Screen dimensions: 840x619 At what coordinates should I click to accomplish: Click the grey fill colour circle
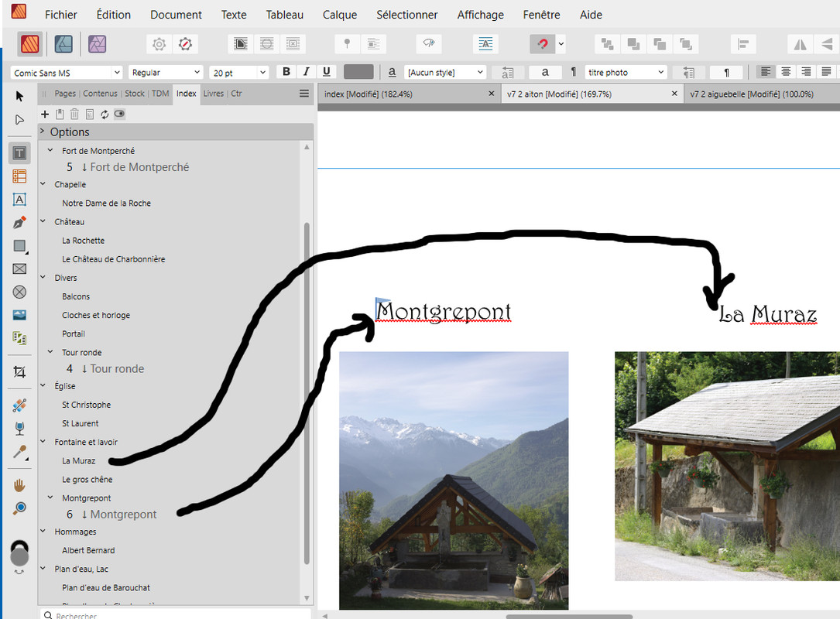19,557
